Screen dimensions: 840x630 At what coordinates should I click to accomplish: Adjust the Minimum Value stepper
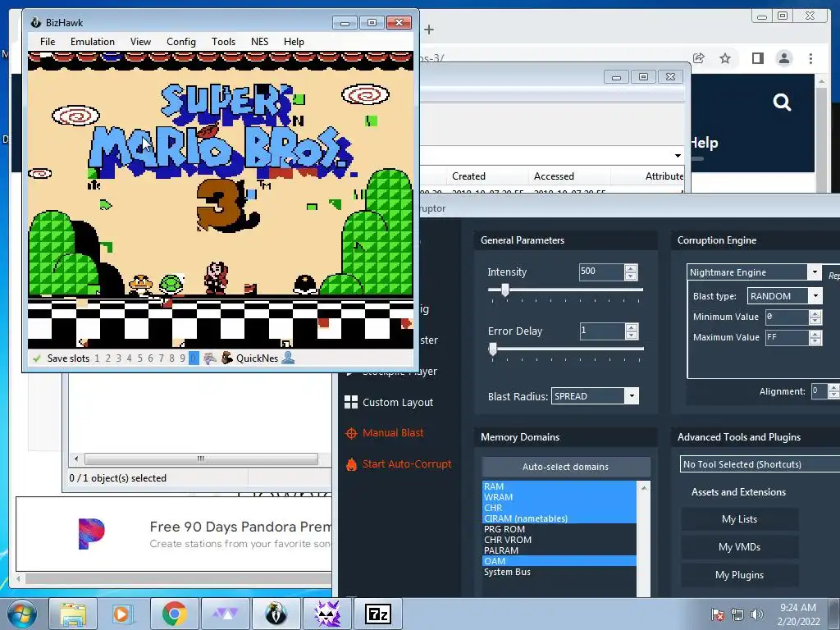pyautogui.click(x=815, y=317)
